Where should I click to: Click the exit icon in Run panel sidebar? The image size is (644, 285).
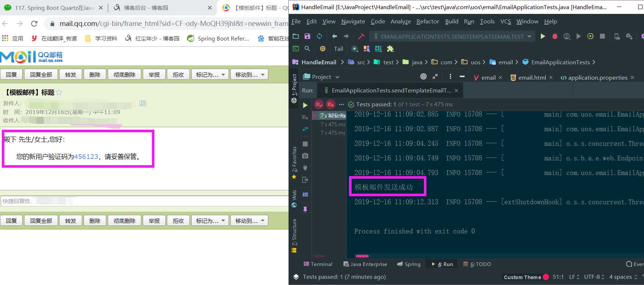pyautogui.click(x=305, y=180)
